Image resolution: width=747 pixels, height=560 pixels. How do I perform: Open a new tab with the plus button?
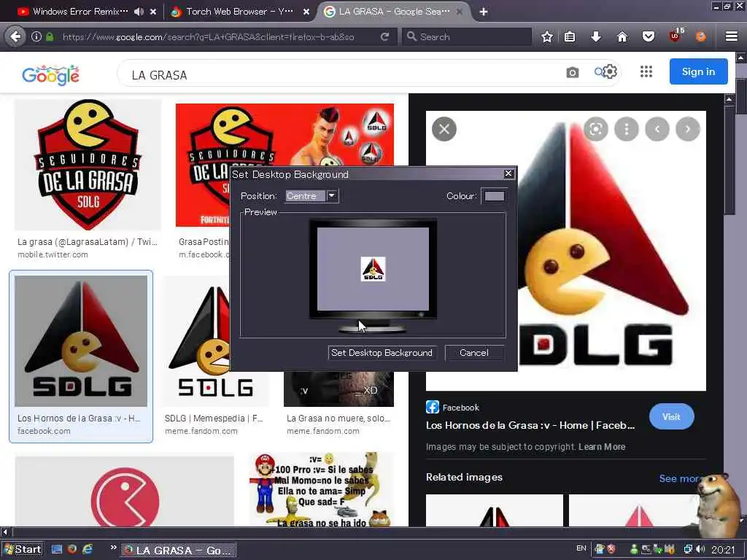(484, 12)
